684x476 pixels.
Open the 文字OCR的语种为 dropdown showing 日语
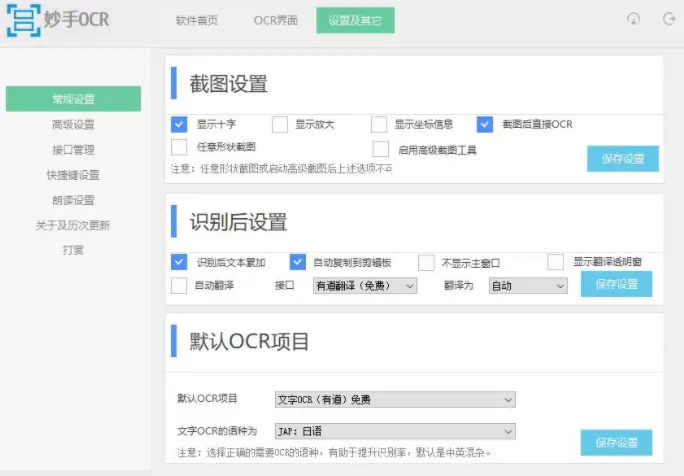[395, 431]
